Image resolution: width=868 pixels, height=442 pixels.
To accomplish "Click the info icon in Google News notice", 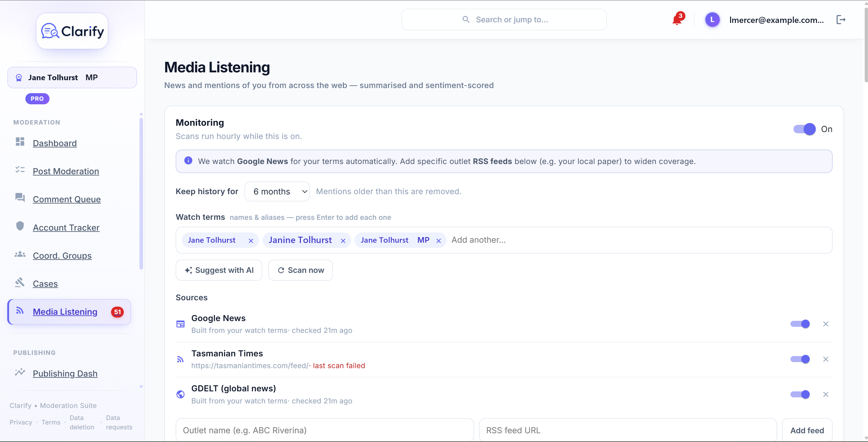I will click(188, 161).
